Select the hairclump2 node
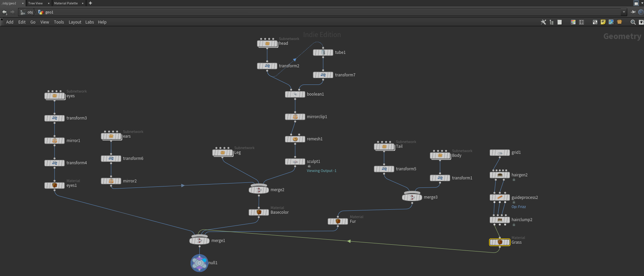The image size is (644, 276). pos(500,220)
